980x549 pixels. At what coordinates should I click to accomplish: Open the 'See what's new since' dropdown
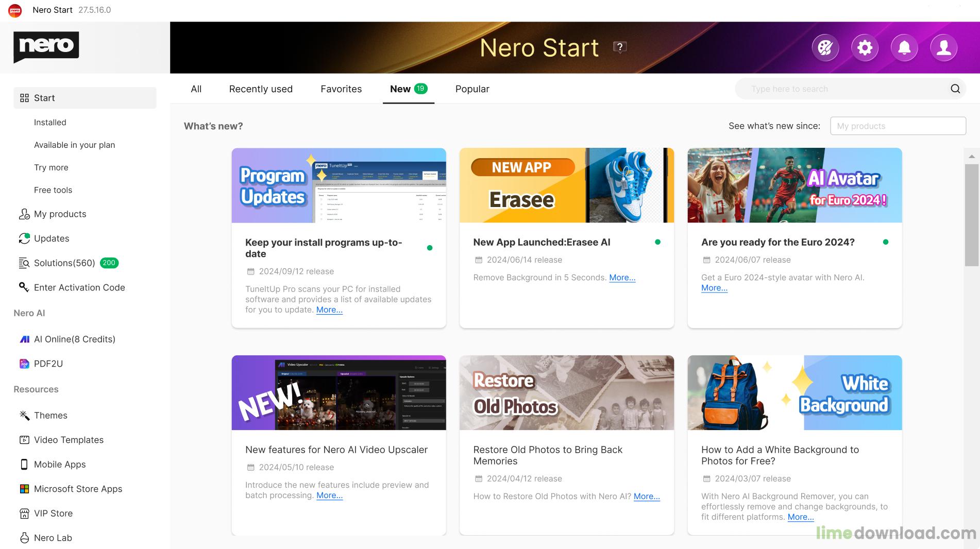[898, 126]
